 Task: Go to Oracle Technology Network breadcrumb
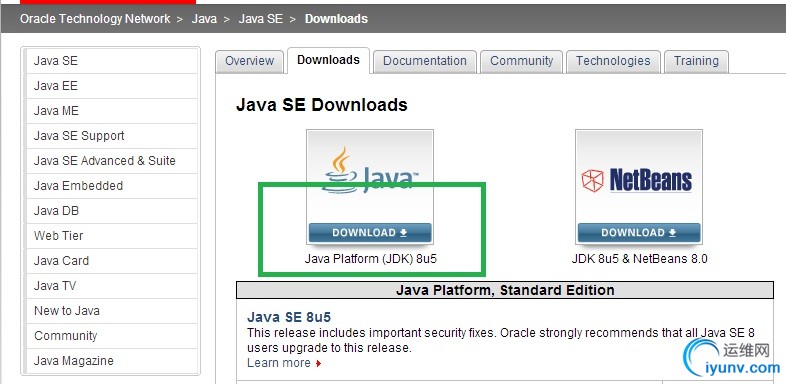tap(95, 19)
